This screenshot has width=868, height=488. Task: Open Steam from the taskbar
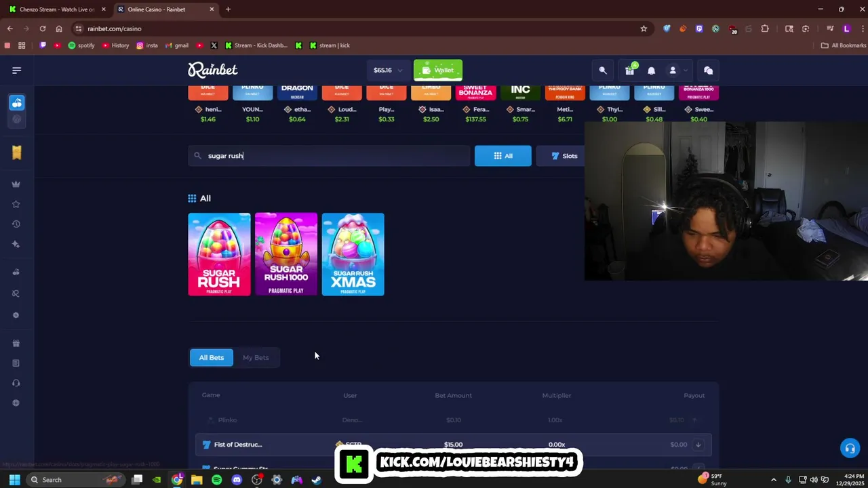tap(317, 480)
